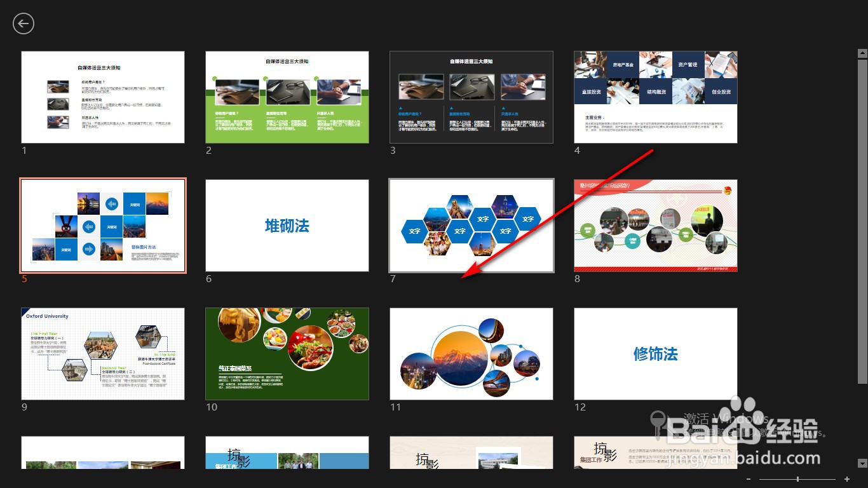
Task: Select slide 2 with green banner
Action: (287, 97)
